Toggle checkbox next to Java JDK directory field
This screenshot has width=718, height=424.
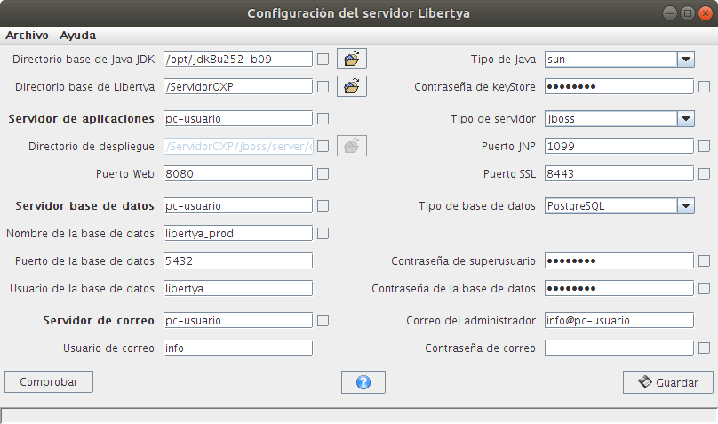[x=323, y=59]
